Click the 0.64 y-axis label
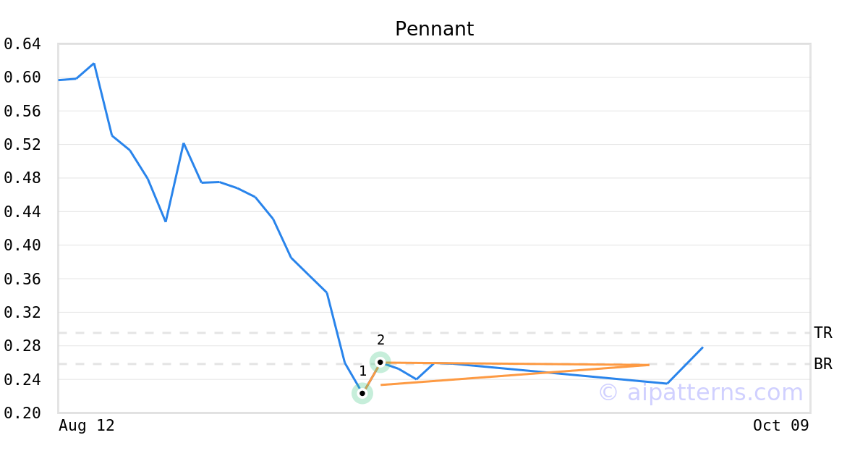This screenshot has width=868, height=456. [x=22, y=44]
